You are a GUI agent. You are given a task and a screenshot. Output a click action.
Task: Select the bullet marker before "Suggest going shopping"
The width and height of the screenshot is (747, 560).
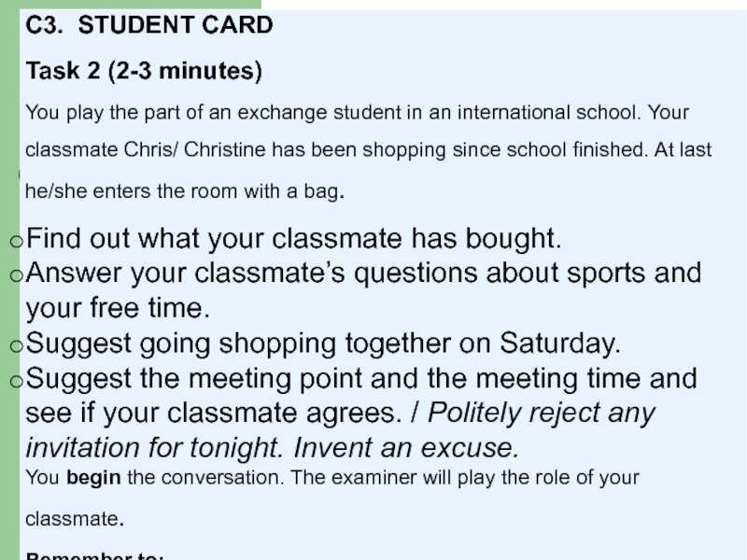coord(17,345)
